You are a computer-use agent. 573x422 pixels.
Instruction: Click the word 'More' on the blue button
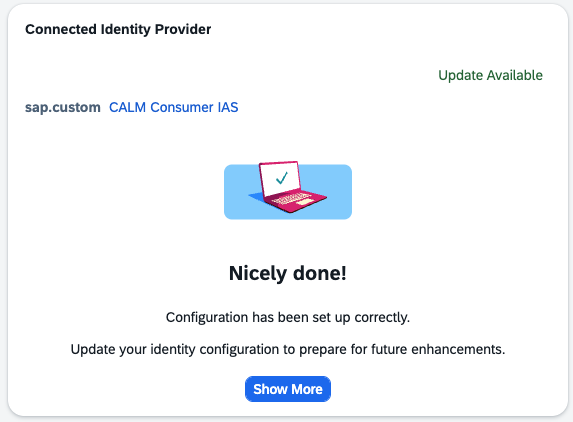pyautogui.click(x=307, y=389)
